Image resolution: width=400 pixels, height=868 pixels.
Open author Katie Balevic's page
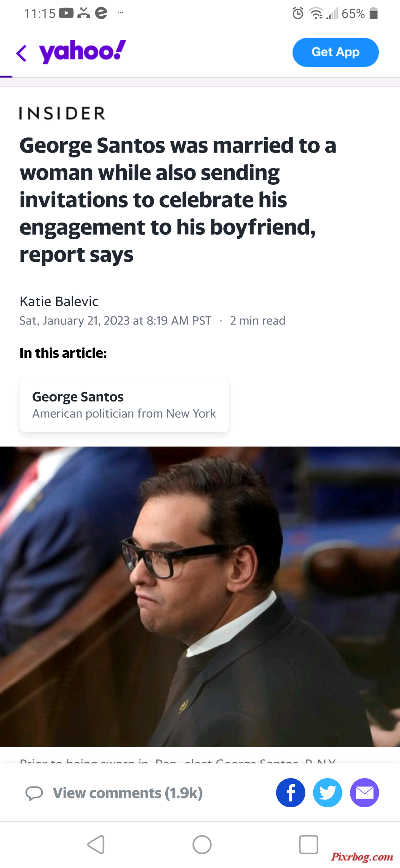59,301
